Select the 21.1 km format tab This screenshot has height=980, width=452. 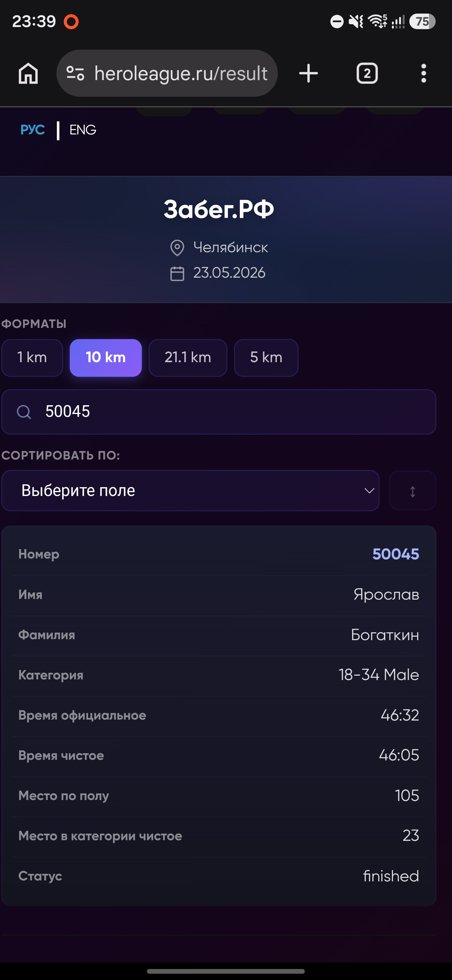pyautogui.click(x=188, y=358)
